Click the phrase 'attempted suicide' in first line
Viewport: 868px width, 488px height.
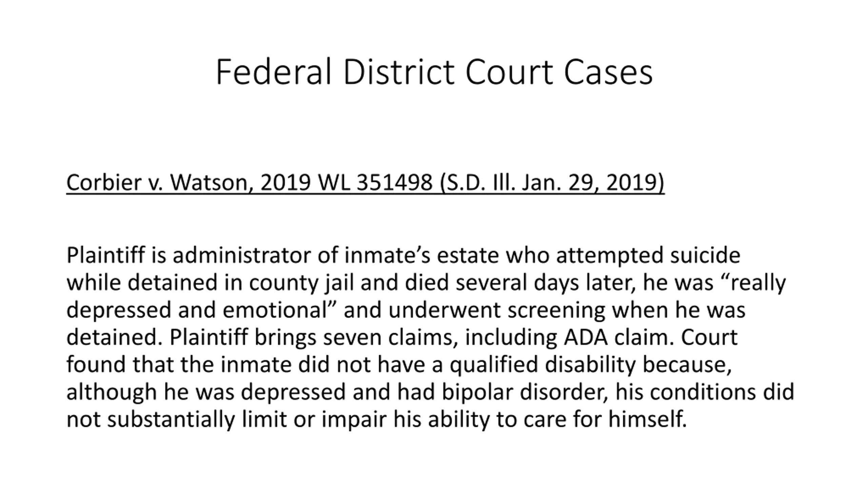tap(648, 256)
